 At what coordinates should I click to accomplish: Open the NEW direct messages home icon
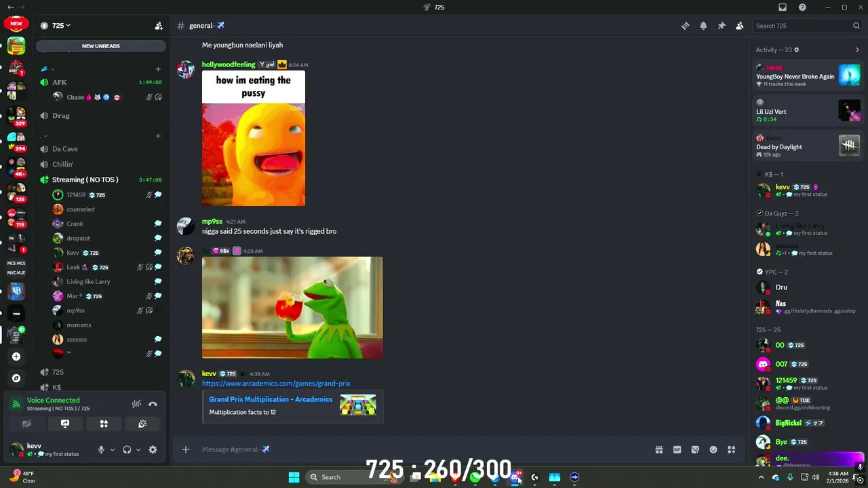click(x=16, y=23)
